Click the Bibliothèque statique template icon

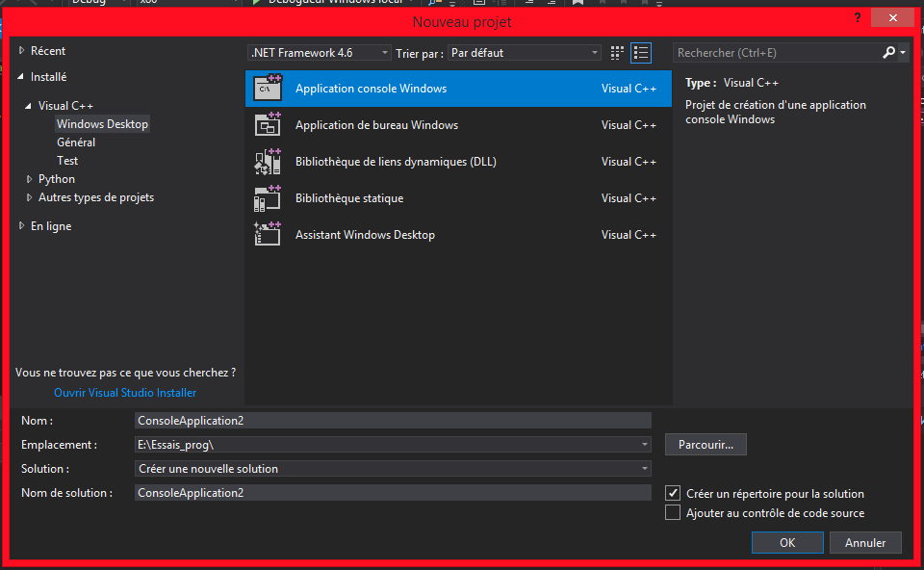268,198
